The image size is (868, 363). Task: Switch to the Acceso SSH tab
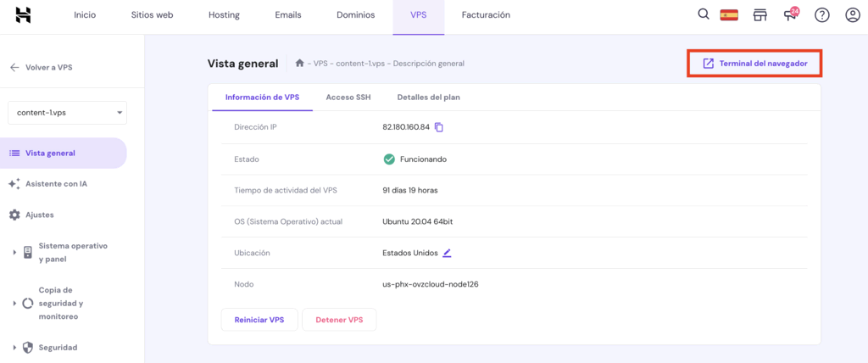(x=348, y=98)
